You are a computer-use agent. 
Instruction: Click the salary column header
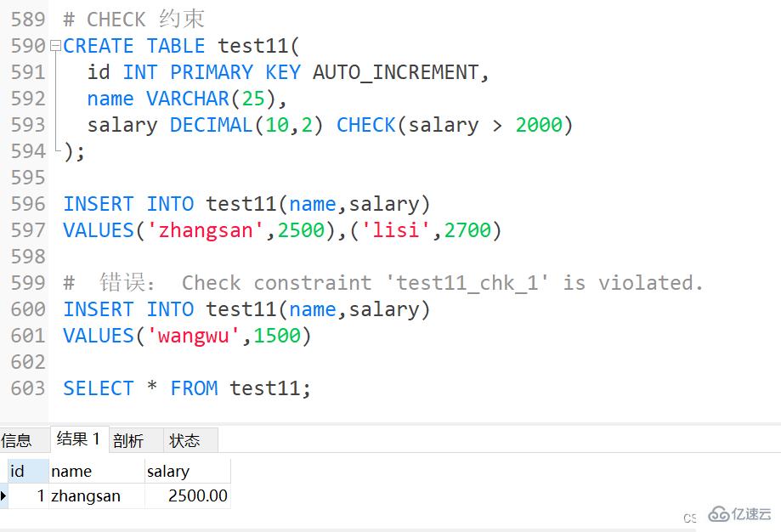point(168,471)
